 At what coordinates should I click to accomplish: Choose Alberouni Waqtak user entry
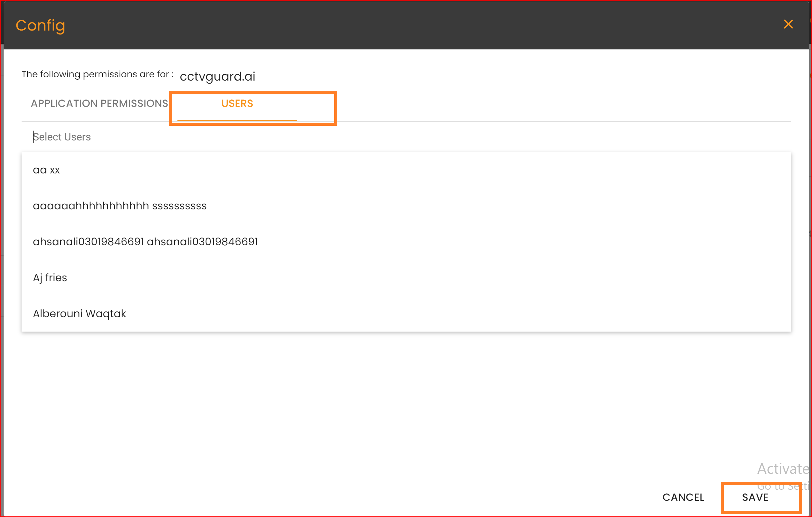80,313
